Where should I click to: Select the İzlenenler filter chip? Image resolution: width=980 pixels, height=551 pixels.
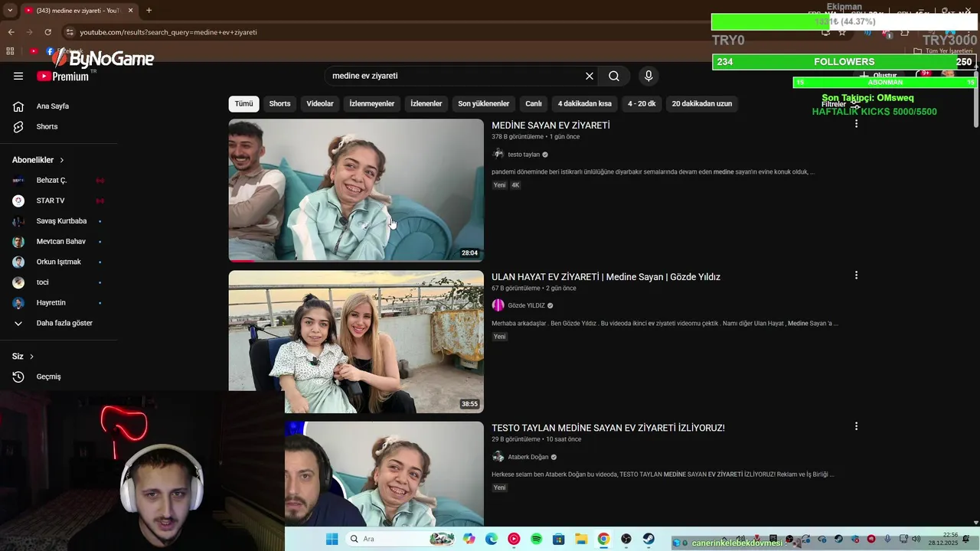(x=426, y=103)
